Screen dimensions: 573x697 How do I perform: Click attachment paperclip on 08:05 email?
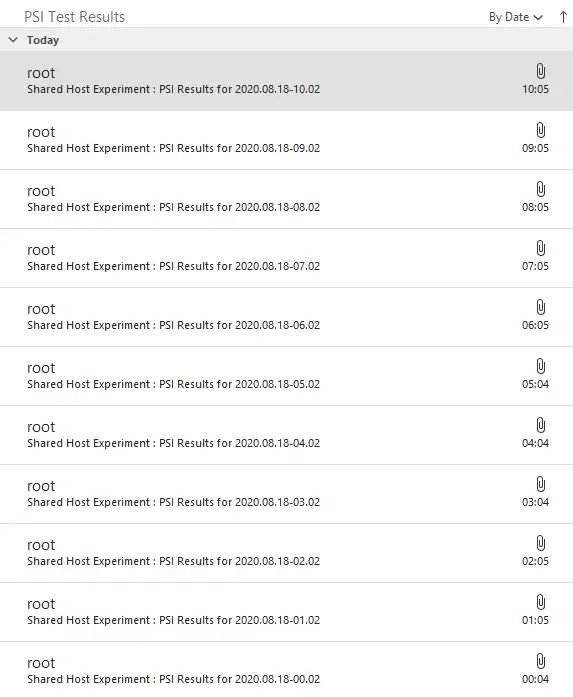(x=540, y=189)
